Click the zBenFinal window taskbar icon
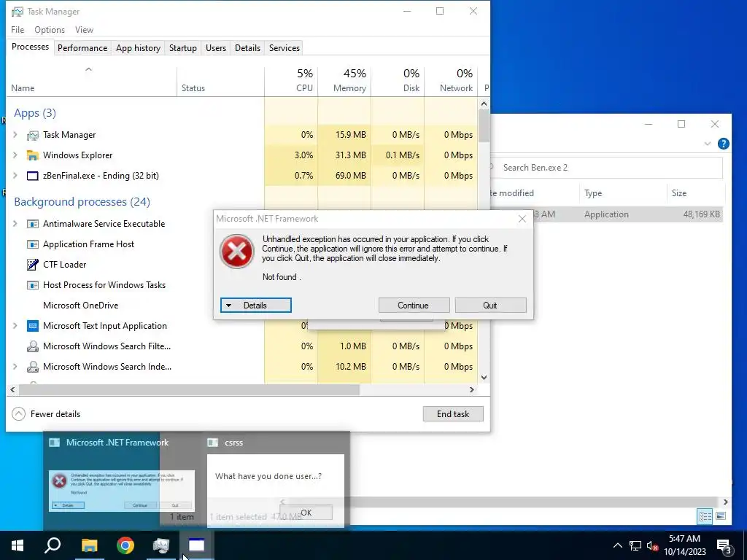This screenshot has width=747, height=560. [x=197, y=545]
